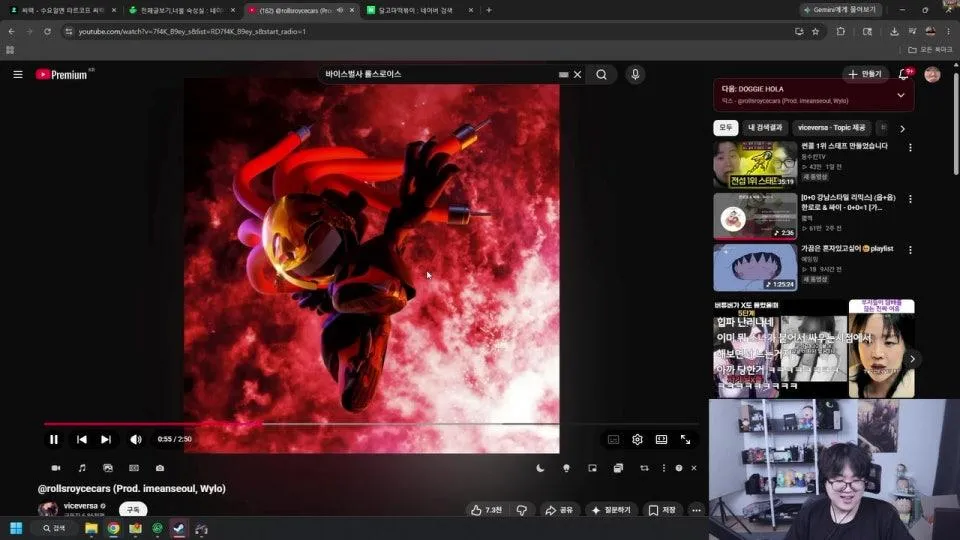960x540 pixels.
Task: Open the 2:35 강남스타일 remix thumbnail
Action: [755, 216]
